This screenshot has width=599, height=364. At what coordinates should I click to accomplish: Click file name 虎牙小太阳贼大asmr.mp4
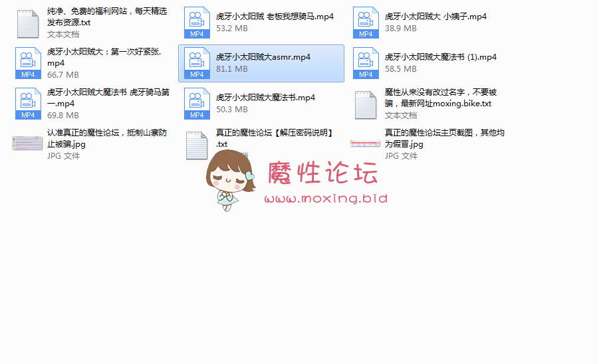point(263,57)
